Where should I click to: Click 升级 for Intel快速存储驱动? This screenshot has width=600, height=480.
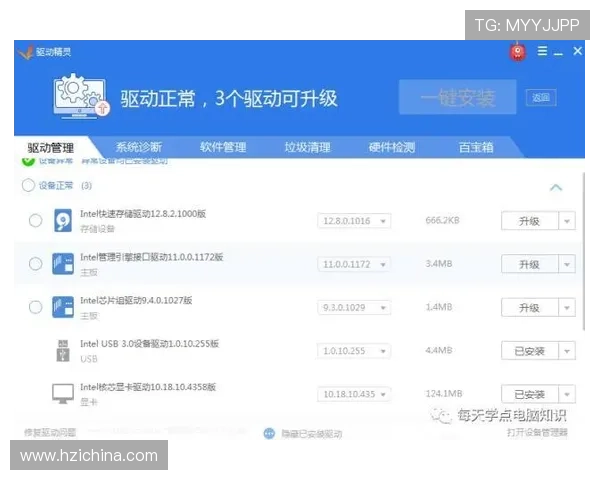pos(530,221)
